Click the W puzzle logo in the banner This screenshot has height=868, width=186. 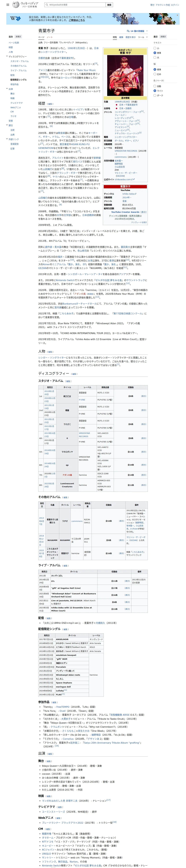pyautogui.click(x=15, y=19)
